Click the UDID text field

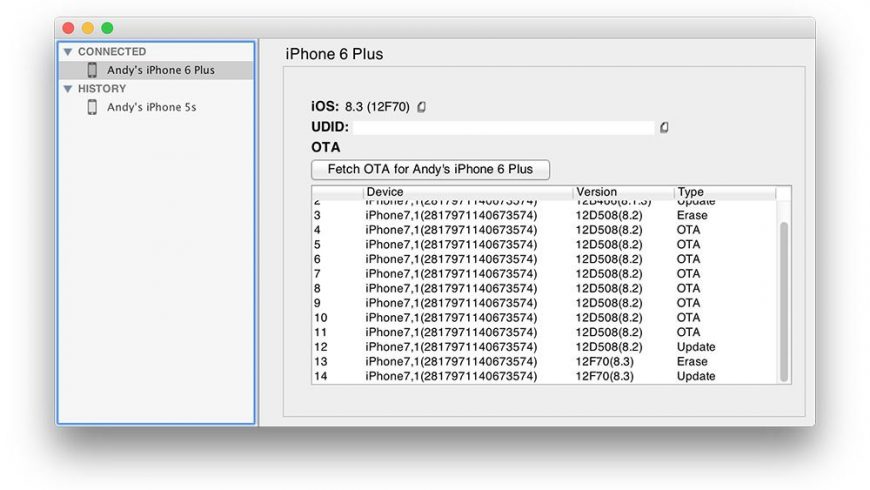click(x=503, y=128)
